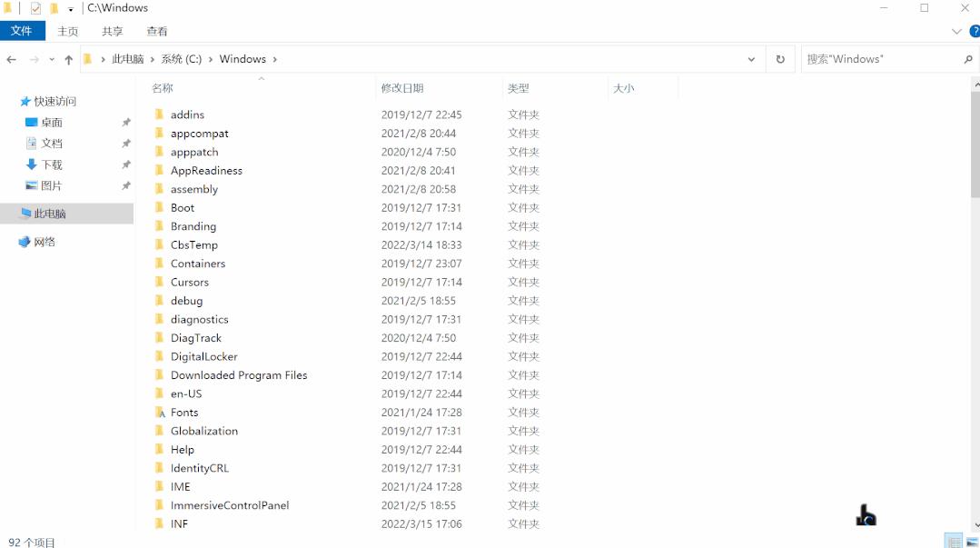The height and width of the screenshot is (548, 980).
Task: Go back with the left arrow
Action: click(x=11, y=59)
